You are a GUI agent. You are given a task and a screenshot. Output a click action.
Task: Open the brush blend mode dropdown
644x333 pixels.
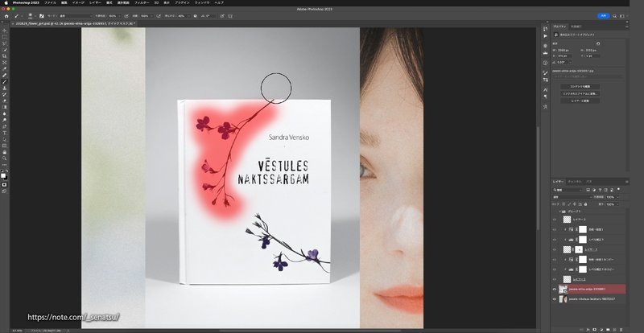76,16
